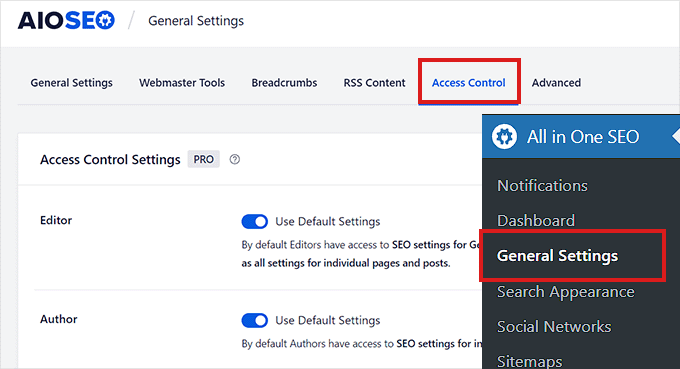Click the General Settings breadcrumb title

click(196, 21)
